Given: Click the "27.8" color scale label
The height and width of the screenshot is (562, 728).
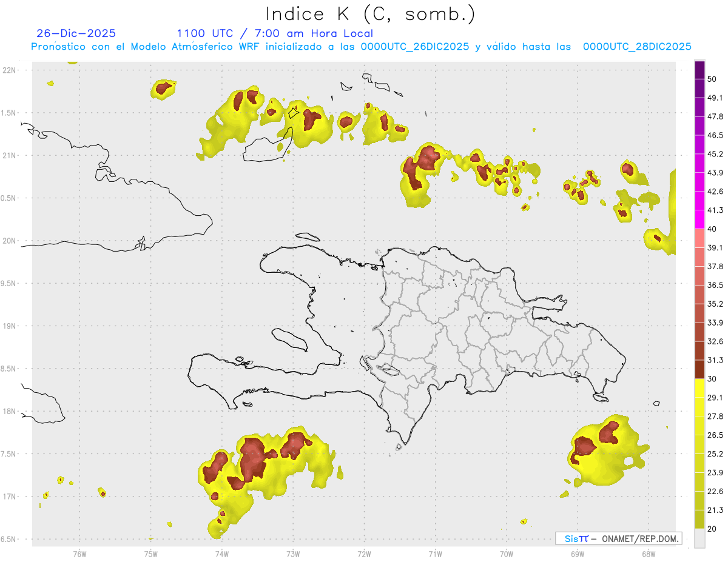Looking at the screenshot, I should pos(715,416).
